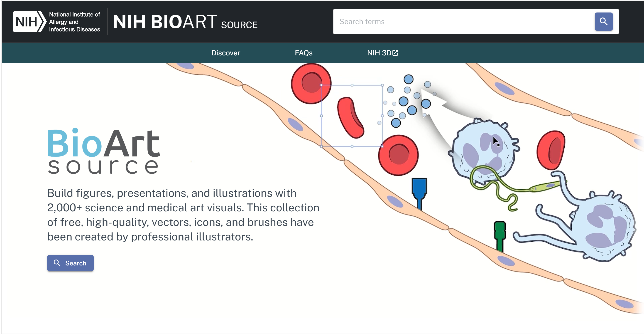Open the Discover menu item
Screen dimensions: 644x334
pos(225,53)
